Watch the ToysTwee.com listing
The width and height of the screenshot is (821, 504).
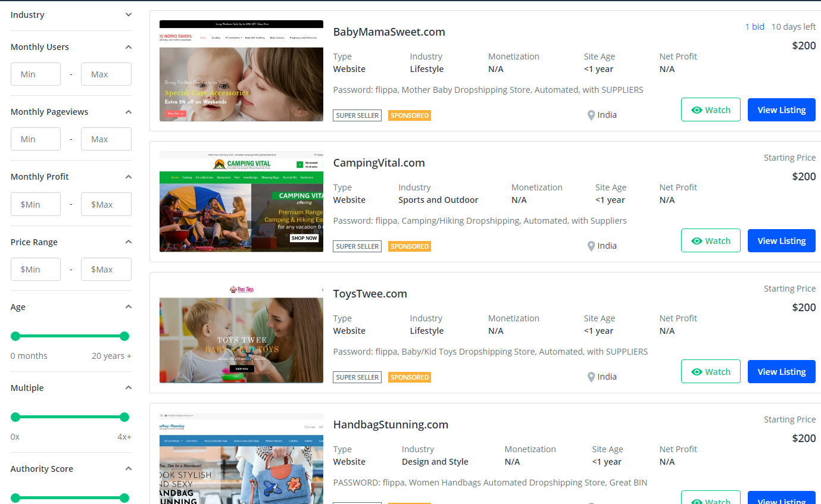coord(711,371)
